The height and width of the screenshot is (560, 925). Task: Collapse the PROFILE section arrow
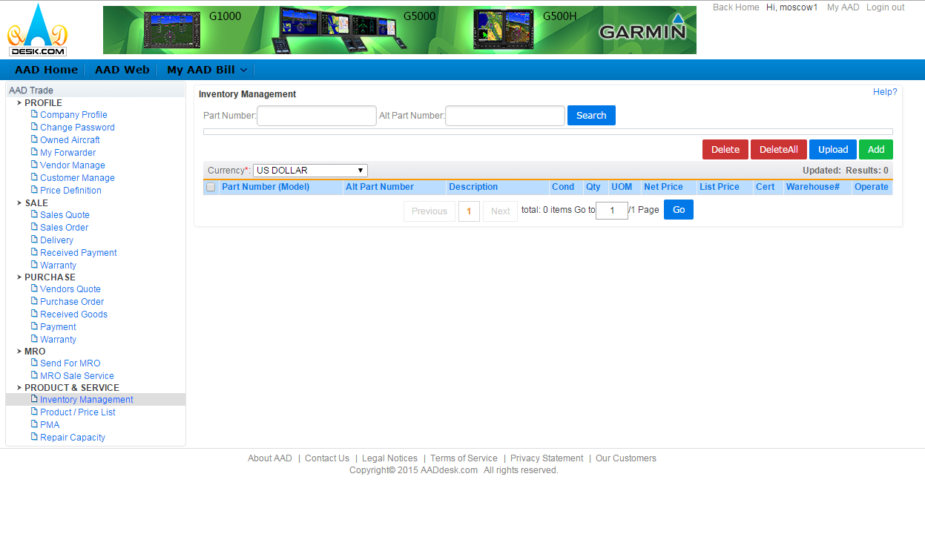click(x=19, y=103)
